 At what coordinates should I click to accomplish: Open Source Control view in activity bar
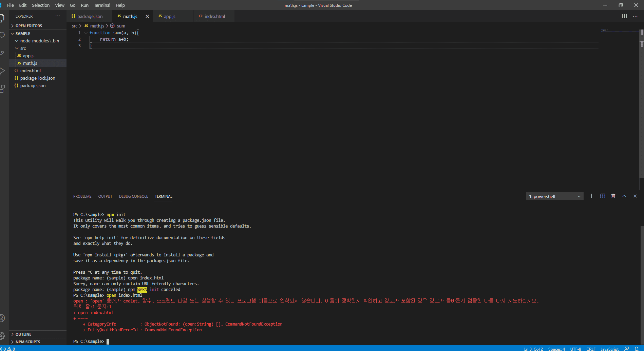(x=2, y=53)
